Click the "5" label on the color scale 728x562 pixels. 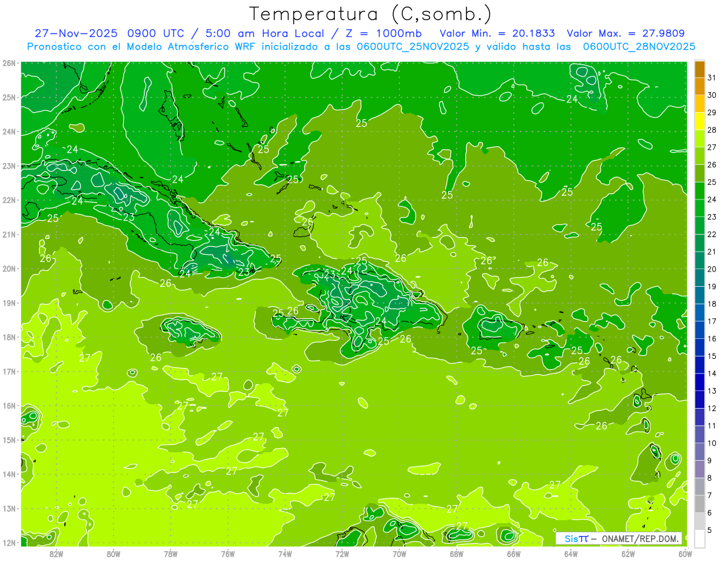[710, 530]
